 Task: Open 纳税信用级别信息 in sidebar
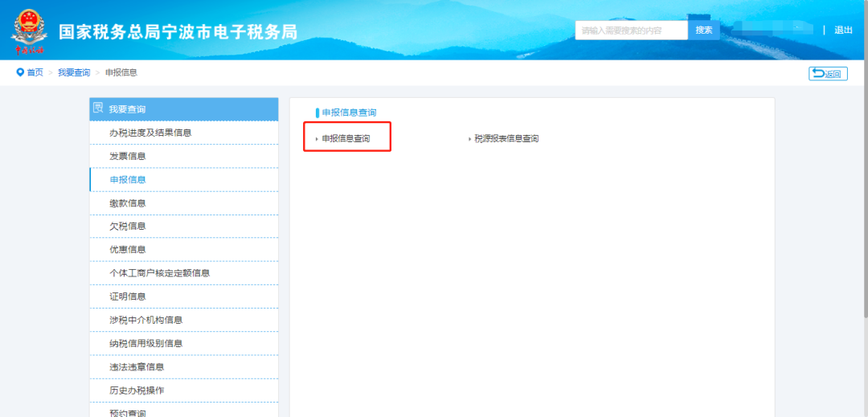(184, 343)
